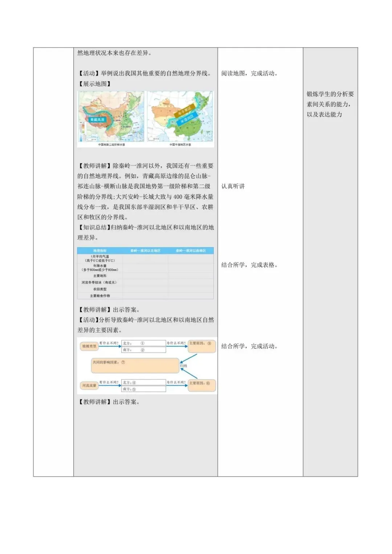
Task: Click the 归纳 label in the diagram
Action: click(184, 366)
